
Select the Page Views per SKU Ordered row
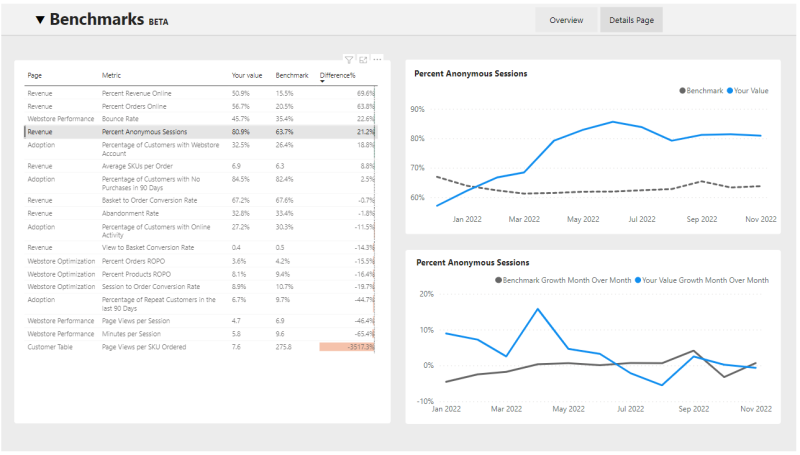(201, 347)
